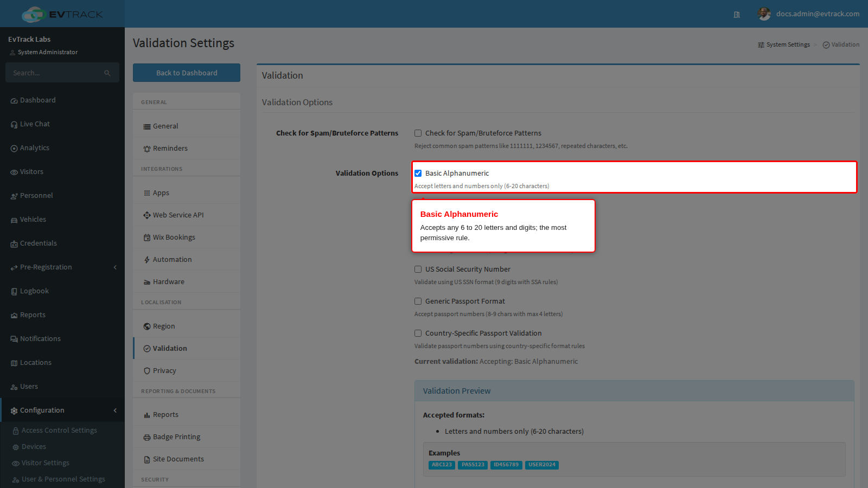The width and height of the screenshot is (868, 488).
Task: Open Live Chat via its headset icon
Action: click(x=14, y=125)
